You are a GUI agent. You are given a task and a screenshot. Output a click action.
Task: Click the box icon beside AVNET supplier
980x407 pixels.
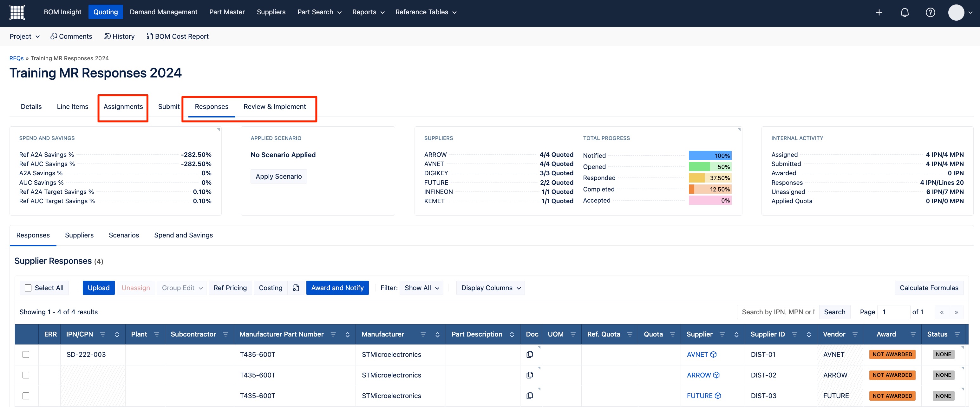coord(713,355)
